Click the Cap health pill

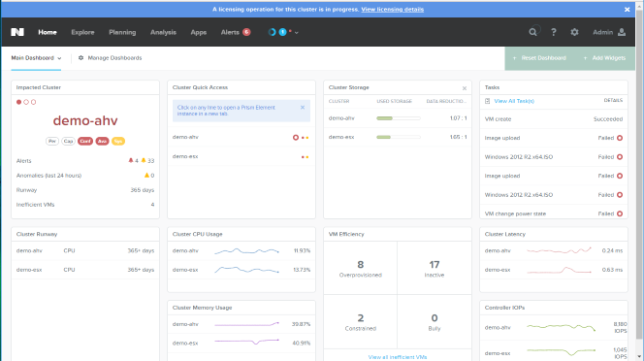(x=68, y=141)
